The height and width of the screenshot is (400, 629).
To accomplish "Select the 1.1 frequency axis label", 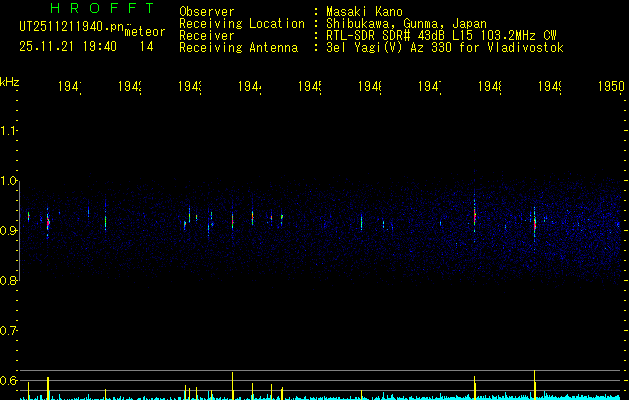I will 9,131.
